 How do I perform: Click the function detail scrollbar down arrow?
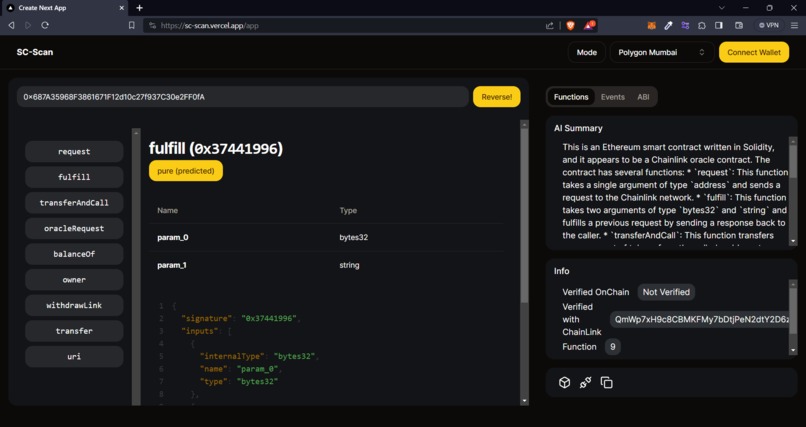pos(524,401)
